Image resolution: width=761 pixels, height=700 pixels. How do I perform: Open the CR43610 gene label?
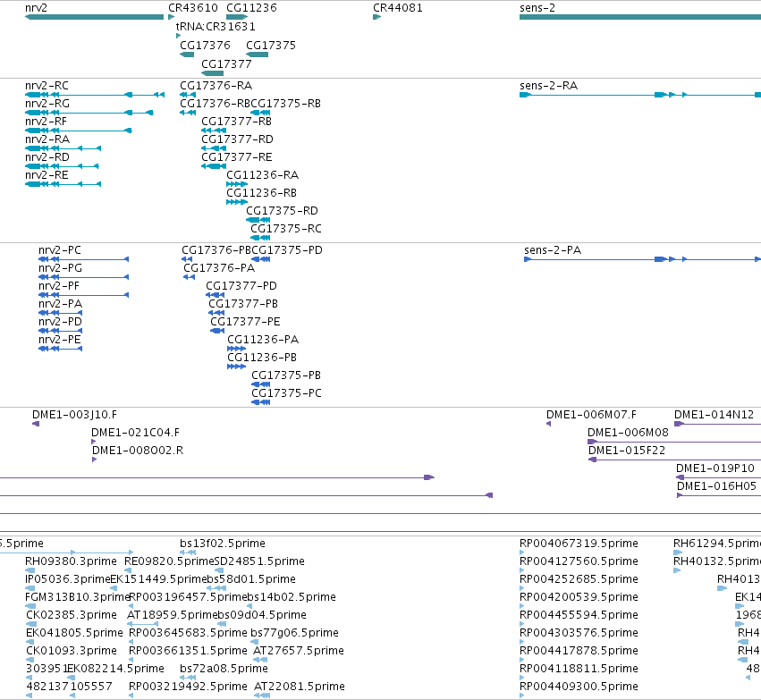(x=192, y=8)
